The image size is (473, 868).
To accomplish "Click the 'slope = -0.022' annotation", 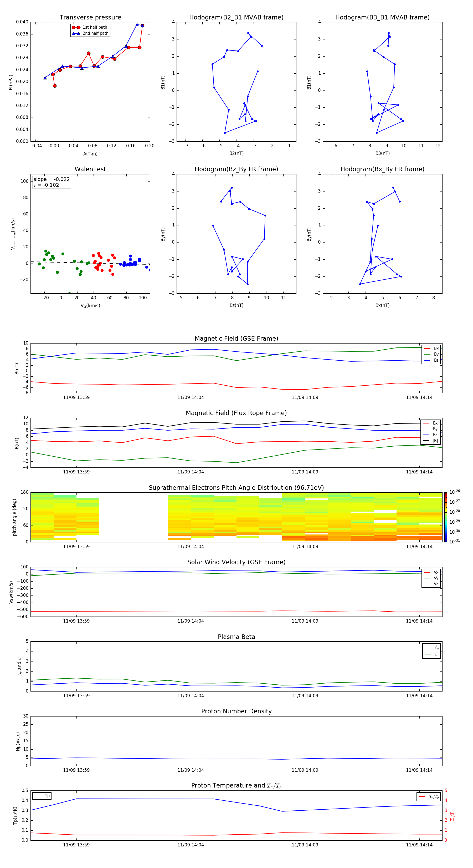I will (x=52, y=179).
